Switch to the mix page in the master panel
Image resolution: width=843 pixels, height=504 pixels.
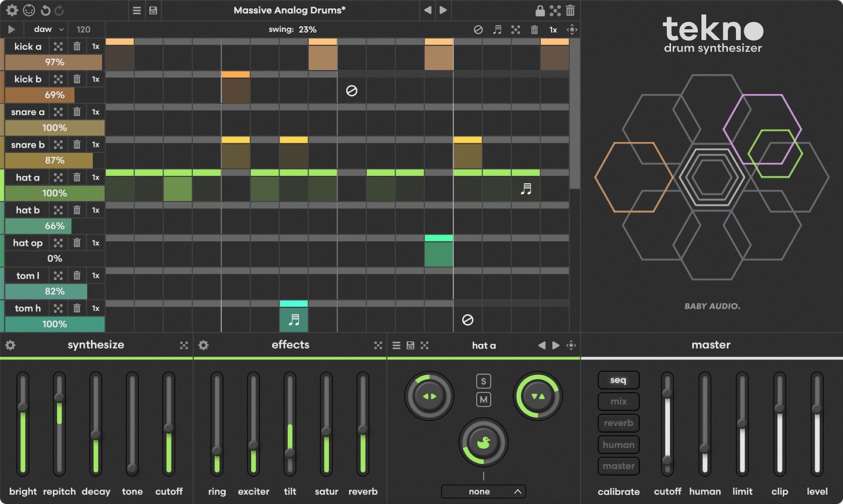(618, 401)
